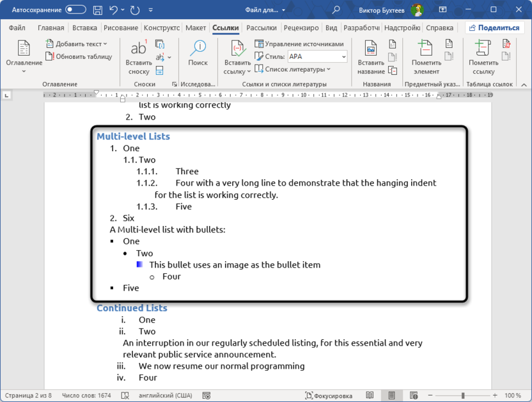This screenshot has width=532, height=402.
Task: Click the zoom slider in status bar
Action: (x=463, y=396)
